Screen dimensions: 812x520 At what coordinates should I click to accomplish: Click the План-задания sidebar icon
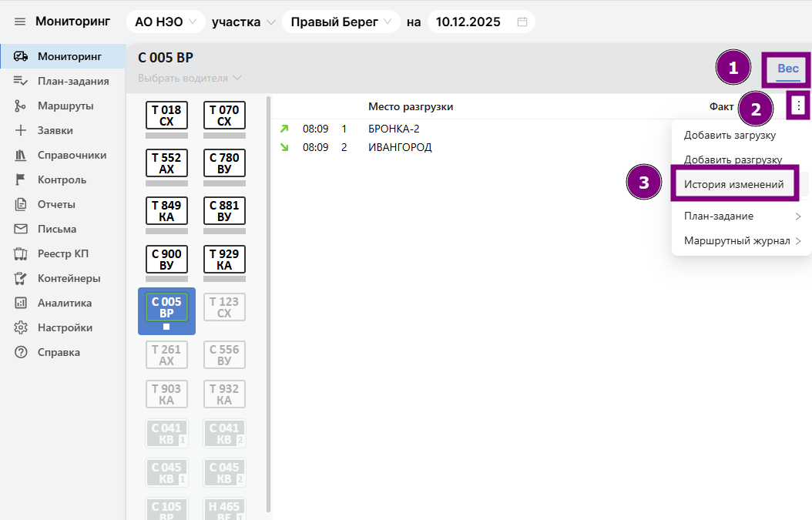click(x=21, y=81)
